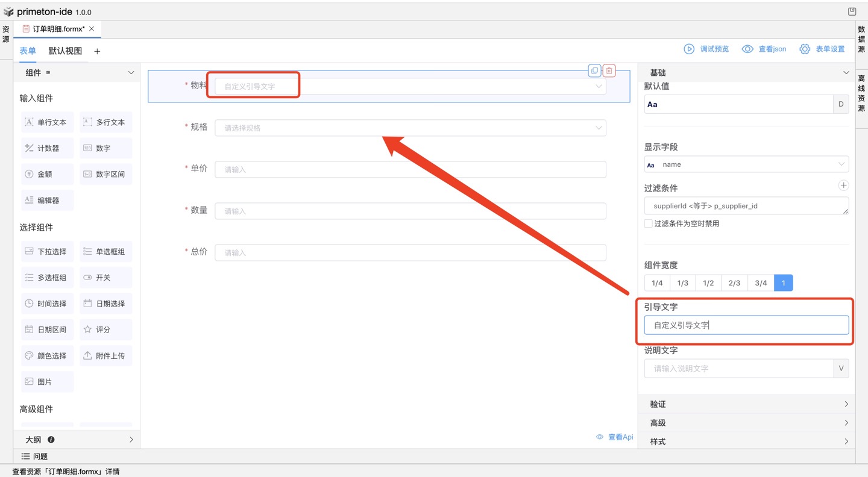Select the 开关 switch component

pos(105,278)
